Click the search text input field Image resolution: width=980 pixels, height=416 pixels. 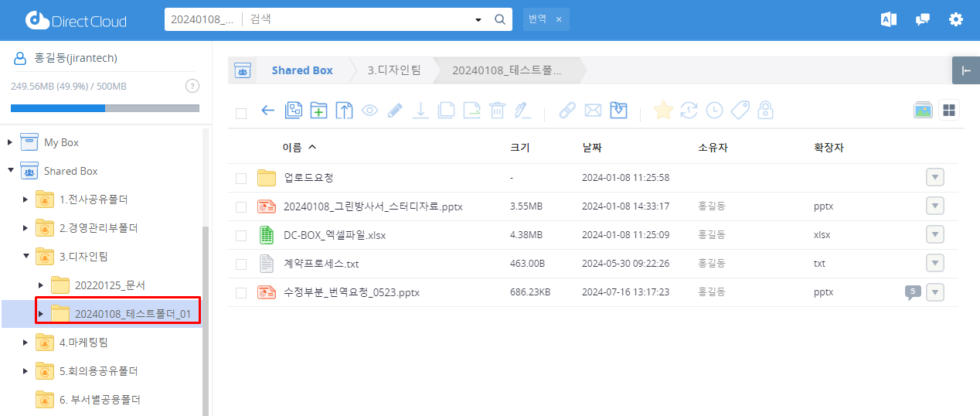pos(356,19)
